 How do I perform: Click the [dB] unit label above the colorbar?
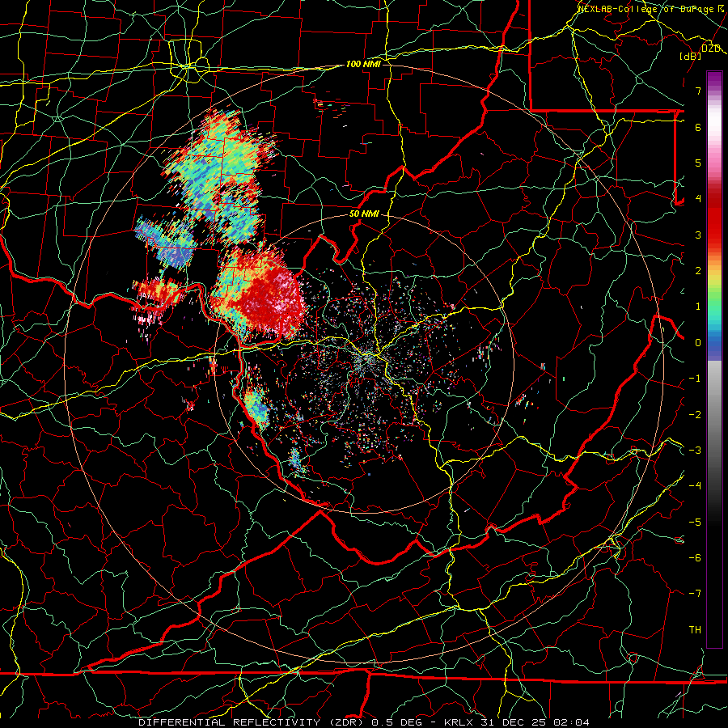(690, 56)
